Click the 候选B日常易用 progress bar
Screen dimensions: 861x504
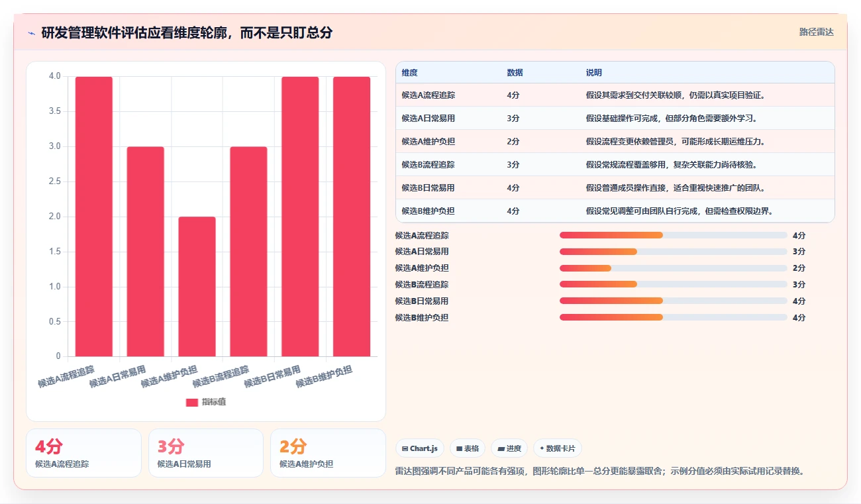[x=674, y=301]
